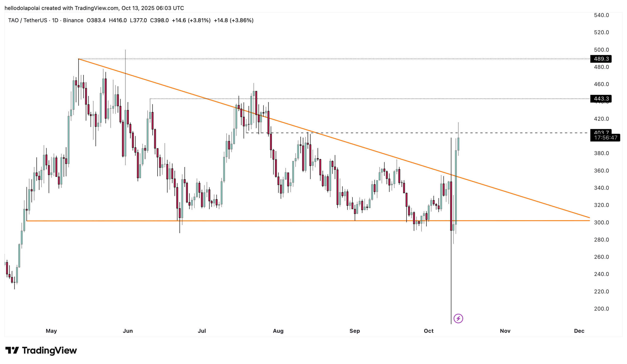Viewport: 627px width, 364px height.
Task: Click the 1D interval text in header
Action: point(55,20)
